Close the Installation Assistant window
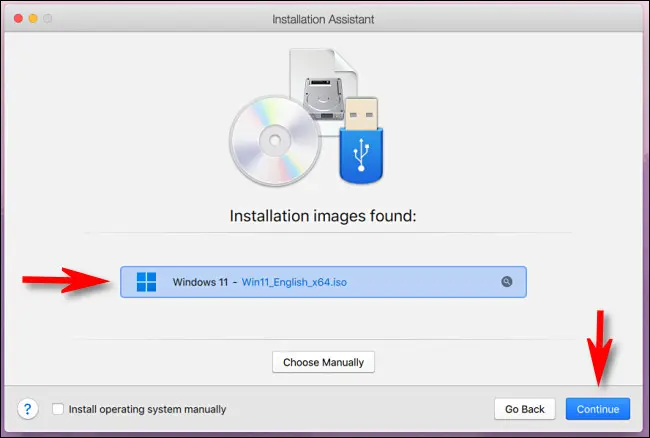 pyautogui.click(x=15, y=19)
